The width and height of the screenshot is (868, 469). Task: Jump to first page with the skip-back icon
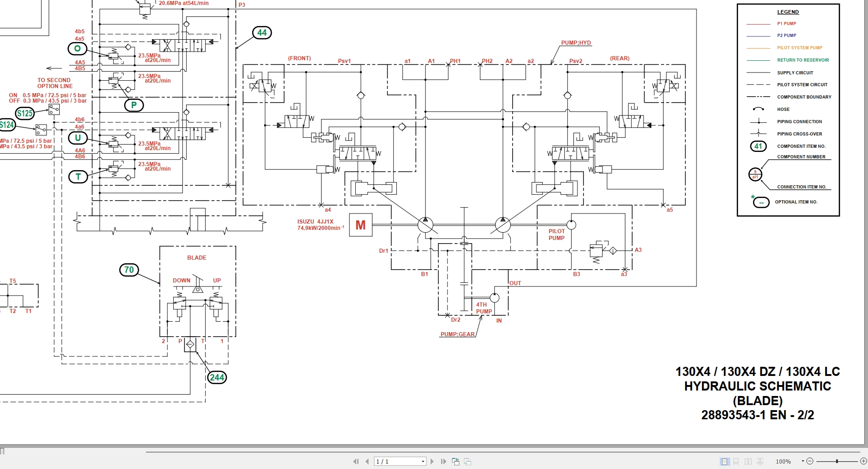click(x=356, y=461)
